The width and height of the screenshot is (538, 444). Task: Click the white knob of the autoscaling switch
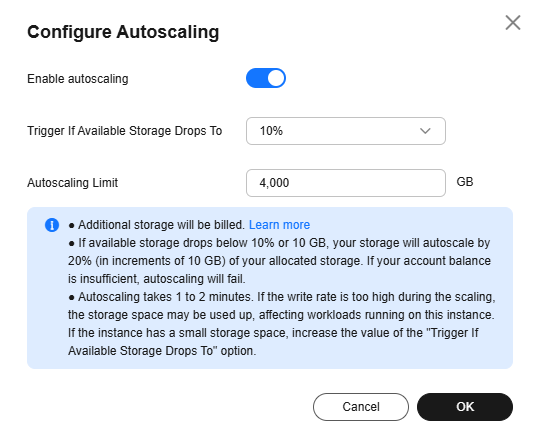tap(276, 78)
